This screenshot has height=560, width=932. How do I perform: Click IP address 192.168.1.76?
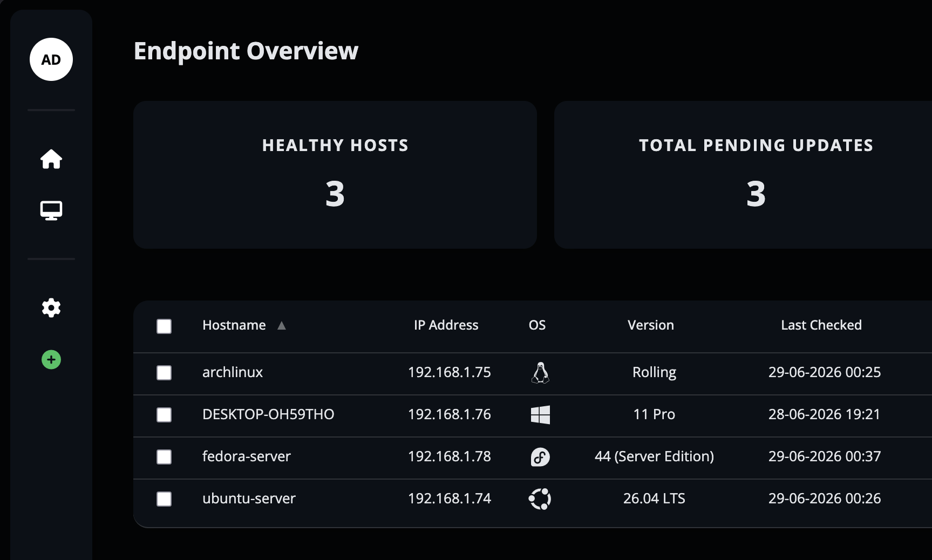click(x=450, y=414)
